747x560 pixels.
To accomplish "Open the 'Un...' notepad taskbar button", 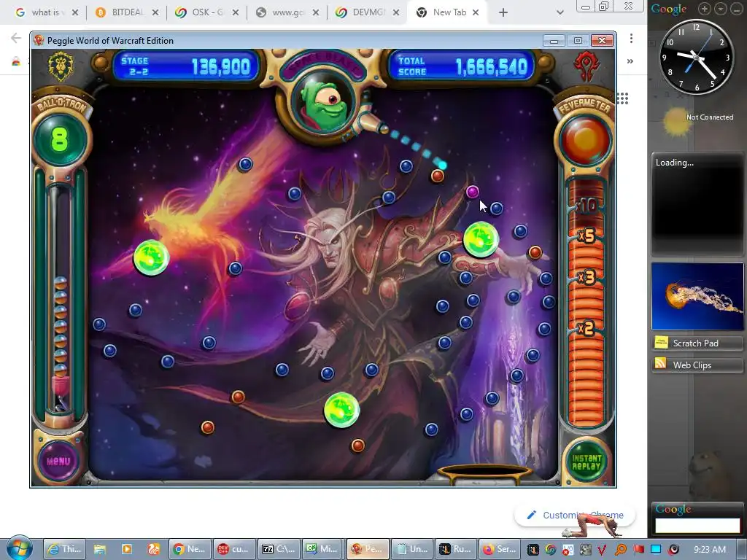I will pos(412,549).
